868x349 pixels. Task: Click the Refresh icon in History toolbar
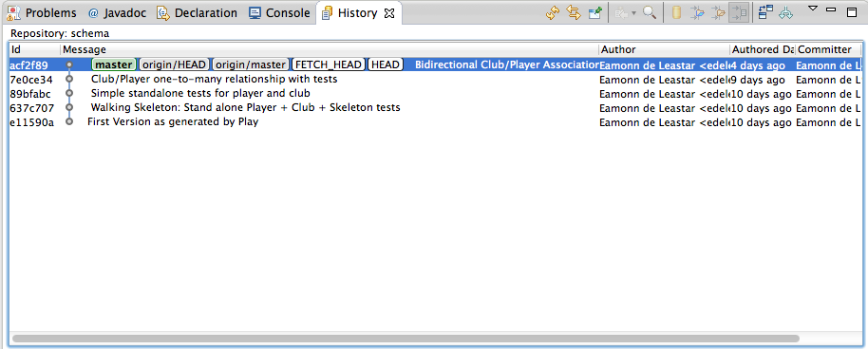click(x=553, y=12)
